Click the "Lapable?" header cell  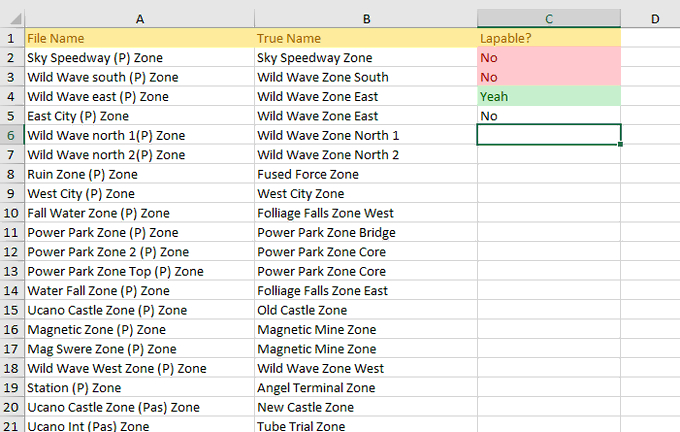point(549,38)
